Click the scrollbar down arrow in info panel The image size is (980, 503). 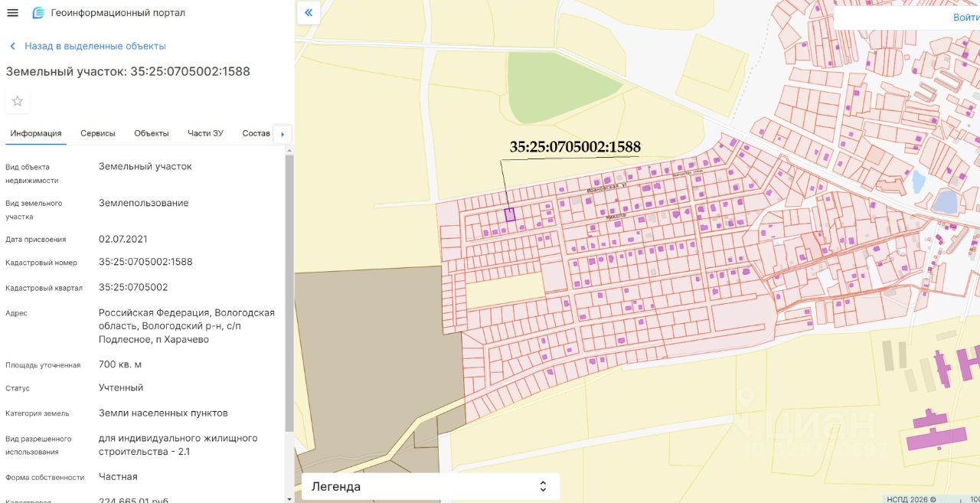tap(289, 498)
